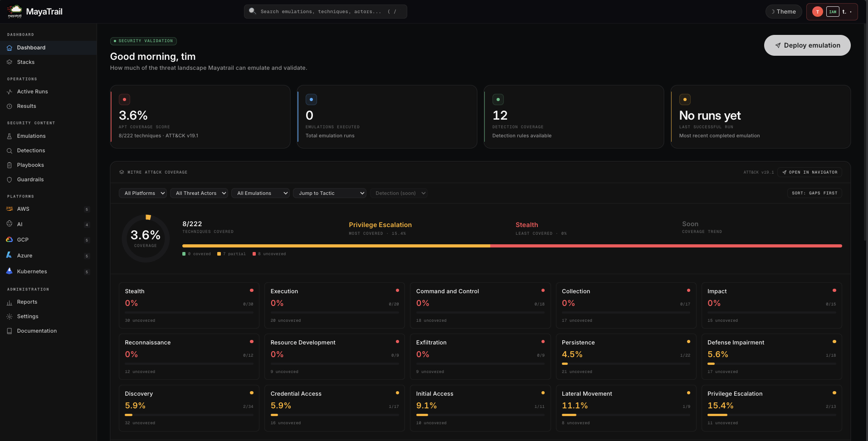Click the Deploy emulation button

point(807,45)
